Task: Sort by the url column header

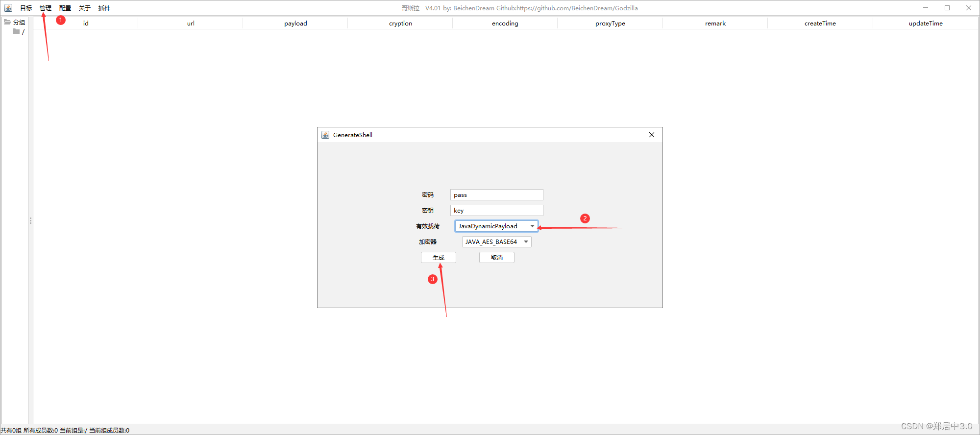Action: [x=191, y=23]
